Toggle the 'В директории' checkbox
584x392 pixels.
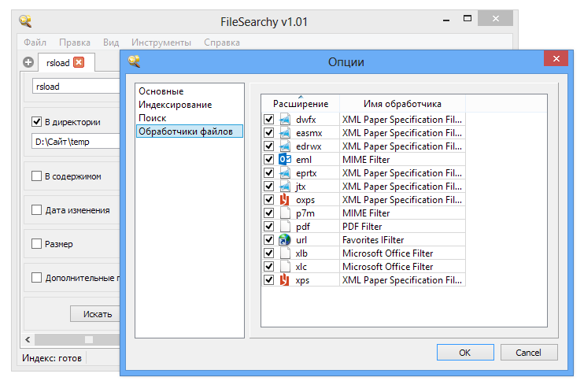(x=36, y=122)
